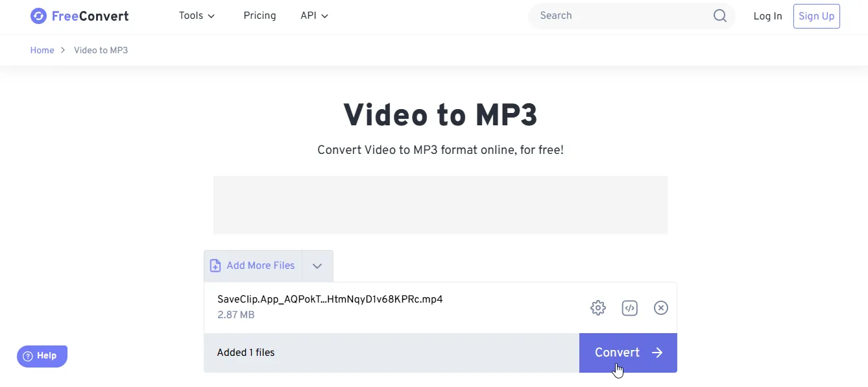Click the Added 1 files status text
This screenshot has width=868, height=387.
coord(246,353)
